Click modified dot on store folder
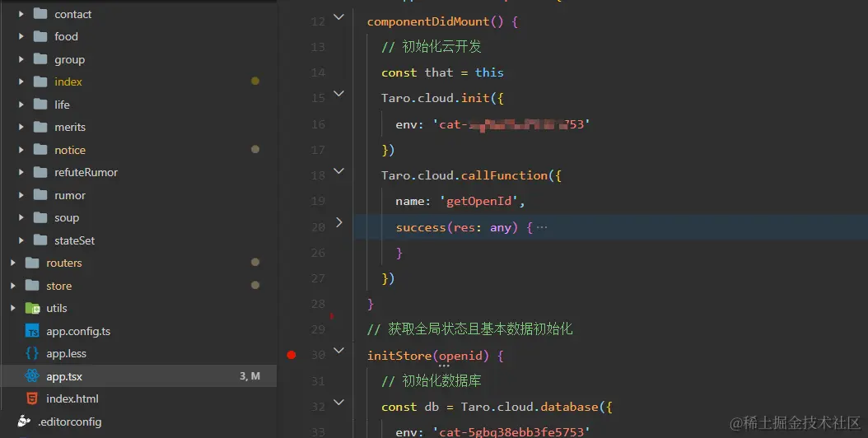This screenshot has height=438, width=868. point(255,285)
